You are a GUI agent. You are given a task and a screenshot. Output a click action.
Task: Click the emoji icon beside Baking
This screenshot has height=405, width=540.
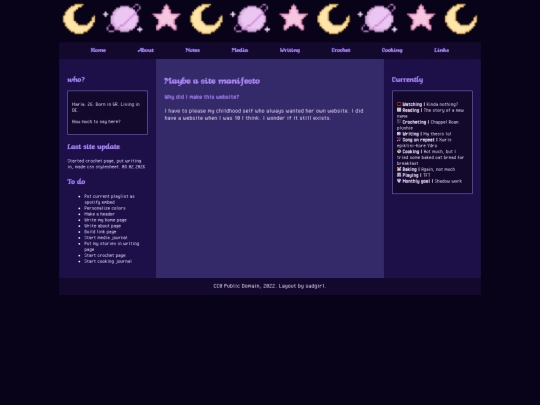click(399, 169)
